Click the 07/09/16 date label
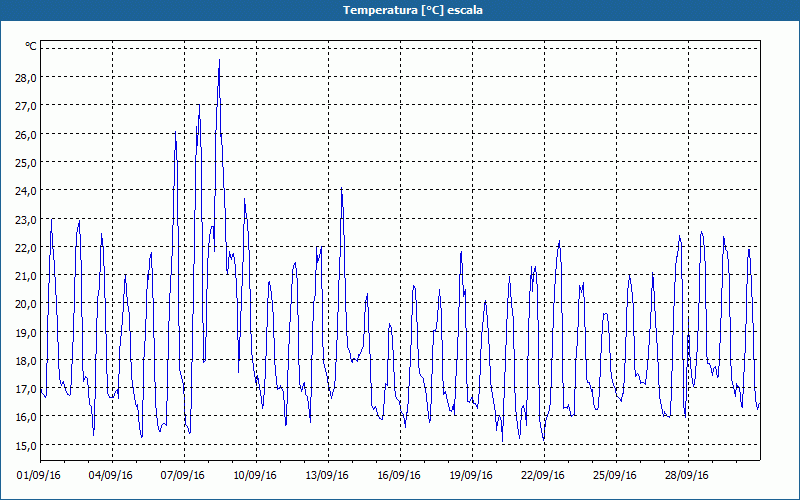 (x=183, y=475)
